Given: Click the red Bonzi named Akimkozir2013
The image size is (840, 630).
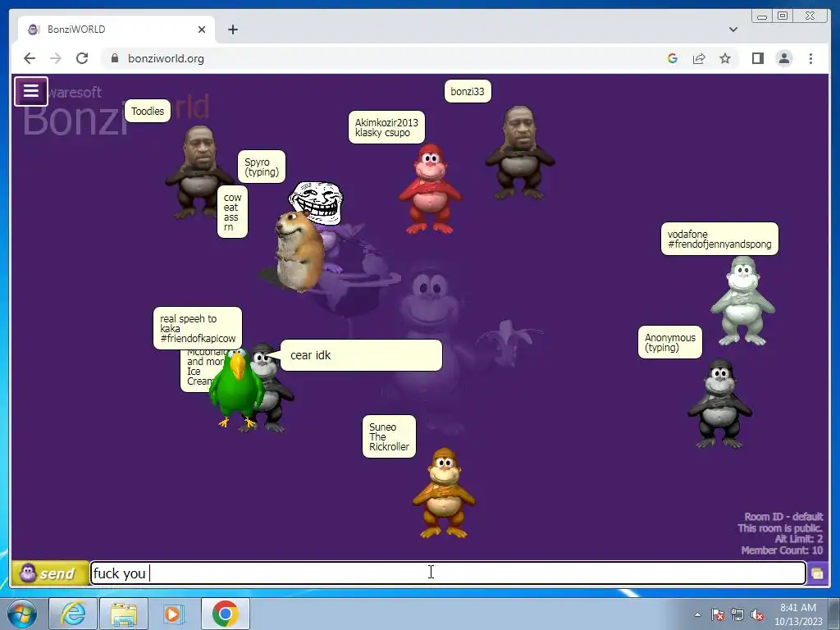Looking at the screenshot, I should tap(430, 189).
